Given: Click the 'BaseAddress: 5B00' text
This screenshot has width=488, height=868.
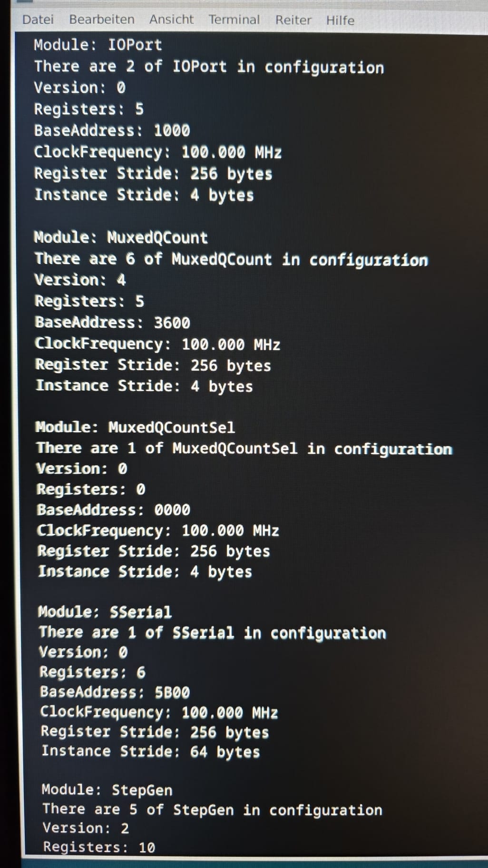Looking at the screenshot, I should [x=115, y=691].
